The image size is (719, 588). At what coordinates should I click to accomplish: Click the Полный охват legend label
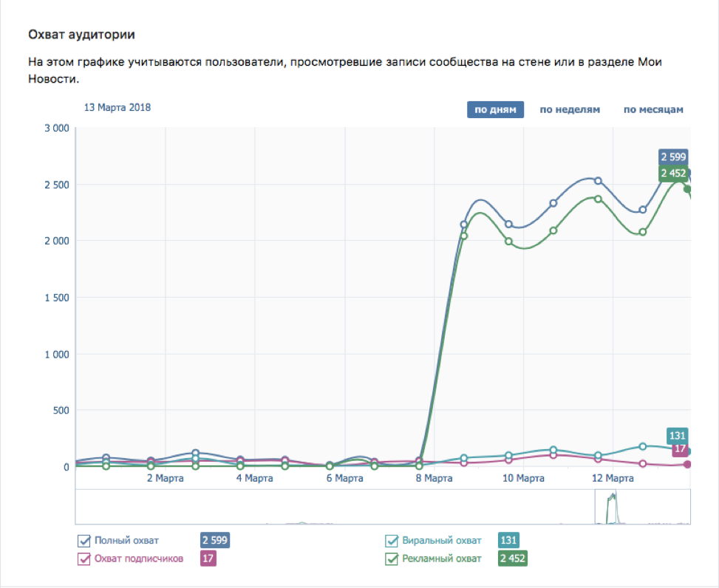point(126,540)
